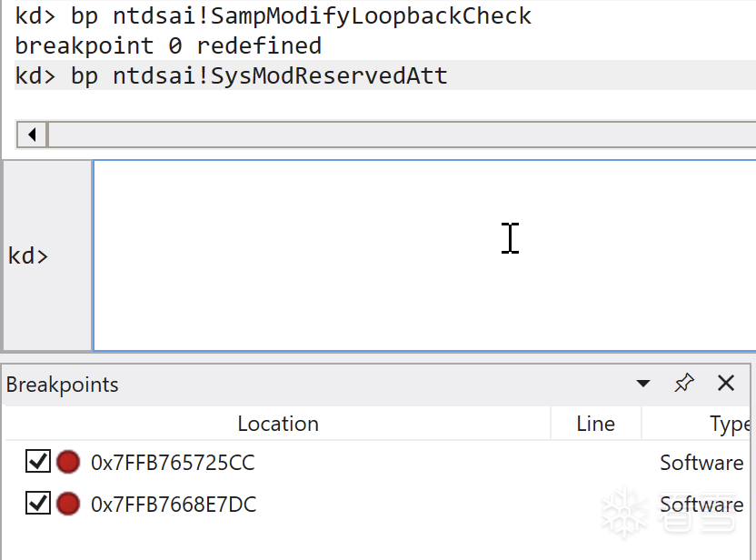
Task: Pin the Breakpoints panel
Action: [684, 384]
